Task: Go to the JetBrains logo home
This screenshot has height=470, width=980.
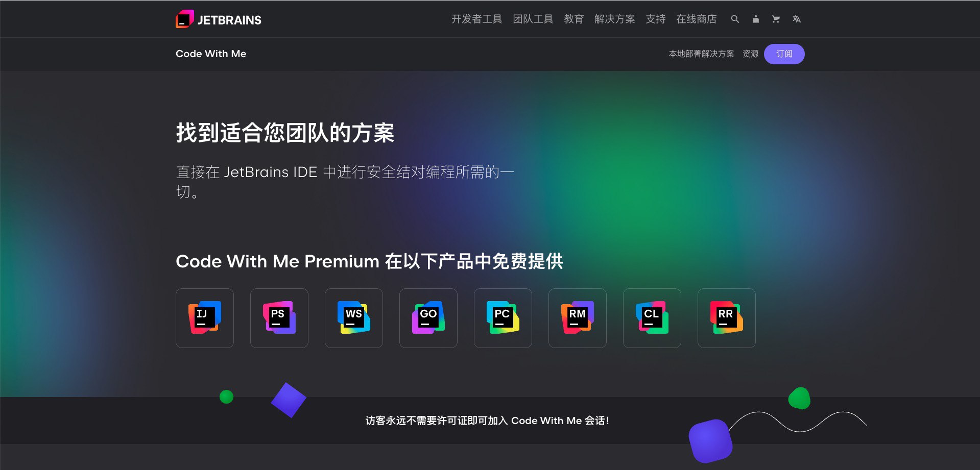Action: (x=219, y=19)
